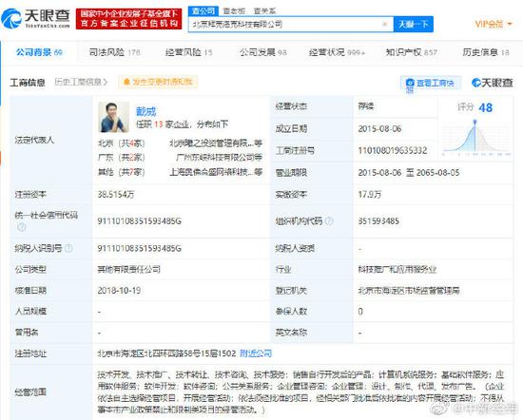
Task: Select the 司法风险 tab
Action: point(114,52)
